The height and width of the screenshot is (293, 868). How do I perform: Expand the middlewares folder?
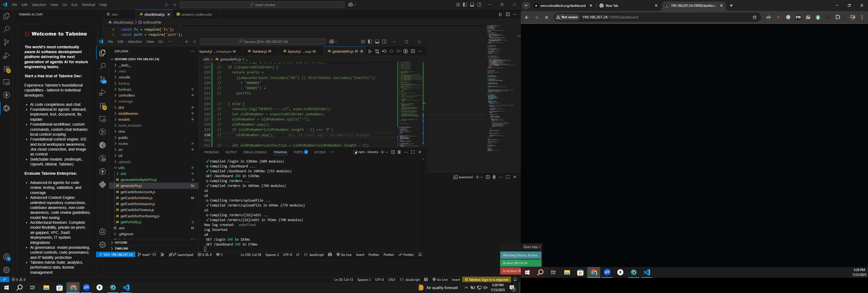154,114
